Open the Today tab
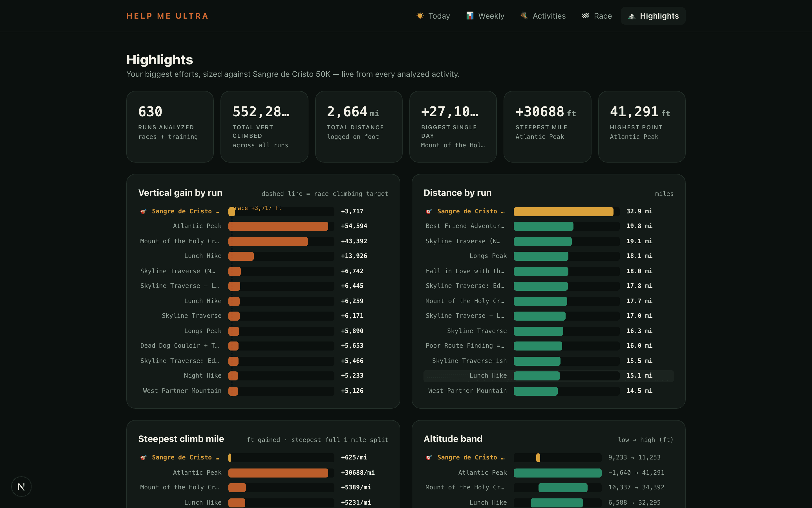The height and width of the screenshot is (508, 812). (x=433, y=16)
